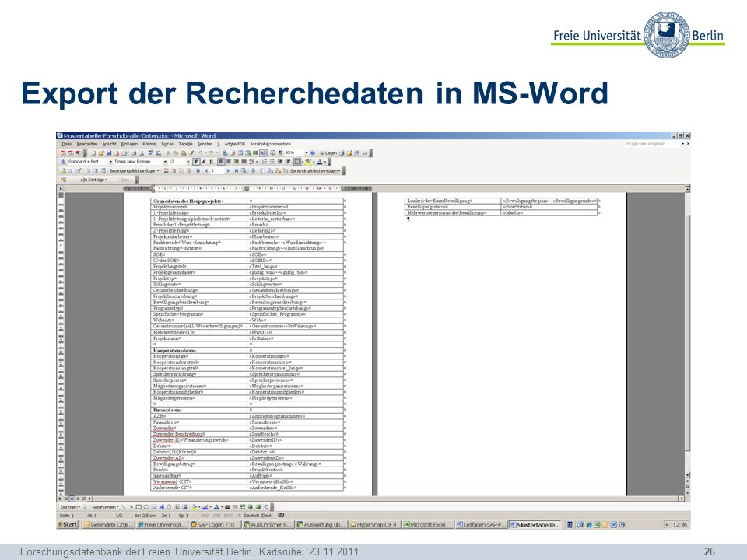This screenshot has height=560, width=747.
Task: Click the Print Preview magnifier icon
Action: click(x=142, y=153)
